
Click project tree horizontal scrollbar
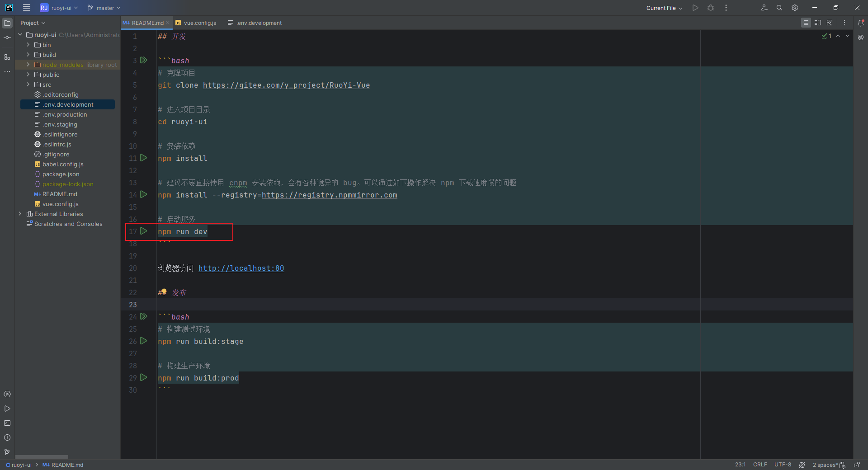click(42, 456)
